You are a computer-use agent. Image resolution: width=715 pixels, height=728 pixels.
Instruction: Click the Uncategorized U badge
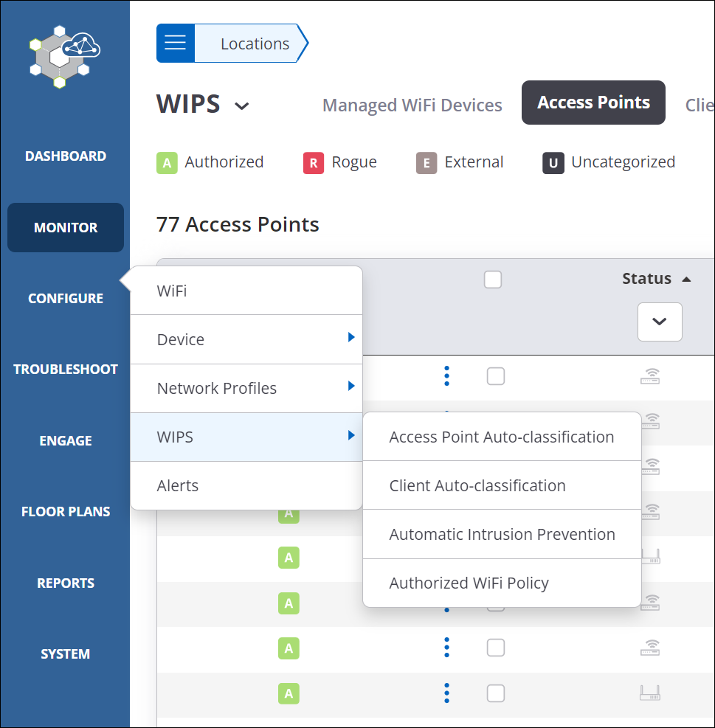coord(553,163)
